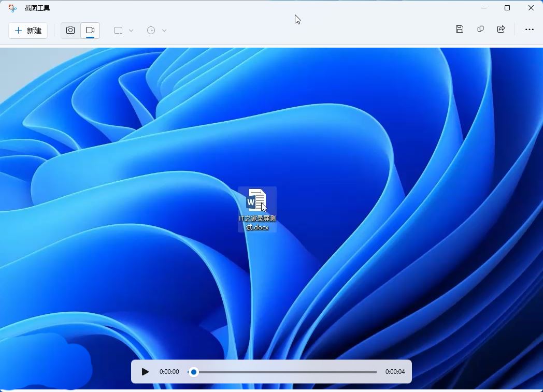
Task: Minimize the Snipping Tool window
Action: pyautogui.click(x=483, y=8)
